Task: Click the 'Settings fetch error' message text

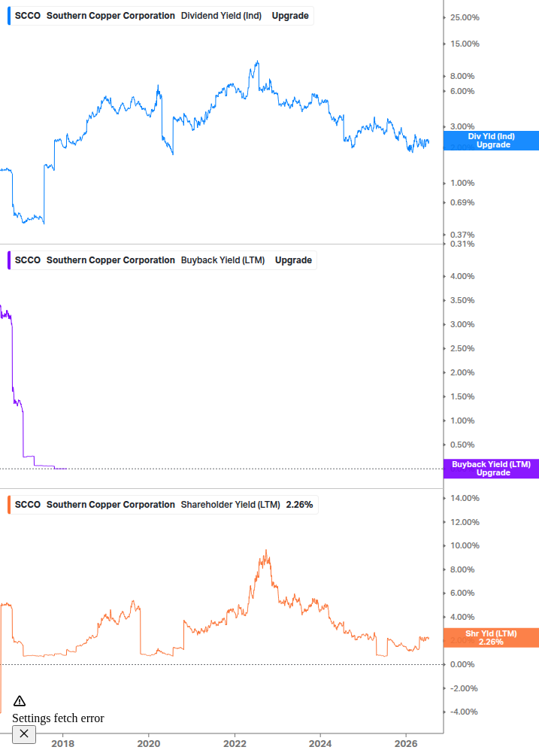Action: tap(58, 718)
